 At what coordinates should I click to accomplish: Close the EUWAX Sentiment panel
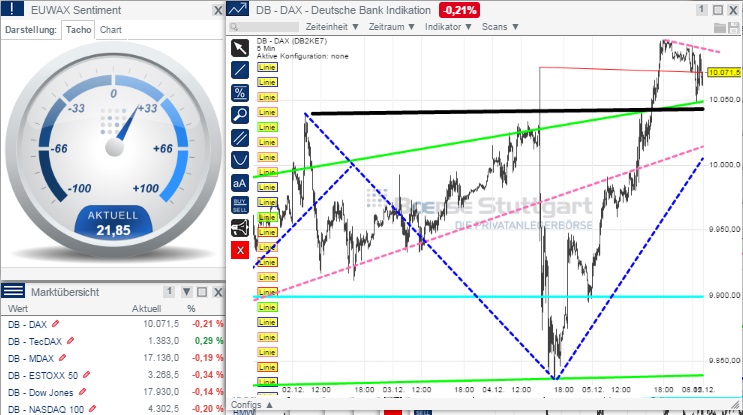218,10
